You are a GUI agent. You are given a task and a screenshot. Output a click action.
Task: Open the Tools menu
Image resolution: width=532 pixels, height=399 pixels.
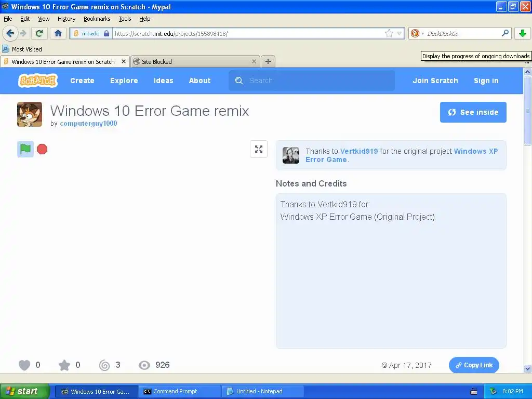pyautogui.click(x=125, y=19)
